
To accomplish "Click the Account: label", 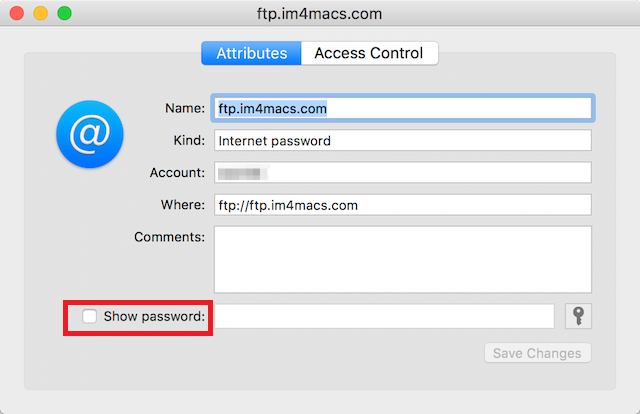I will coord(177,173).
